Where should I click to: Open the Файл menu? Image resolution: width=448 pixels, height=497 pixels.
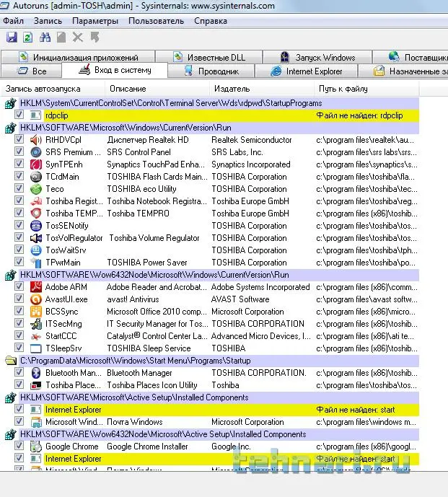(x=14, y=21)
